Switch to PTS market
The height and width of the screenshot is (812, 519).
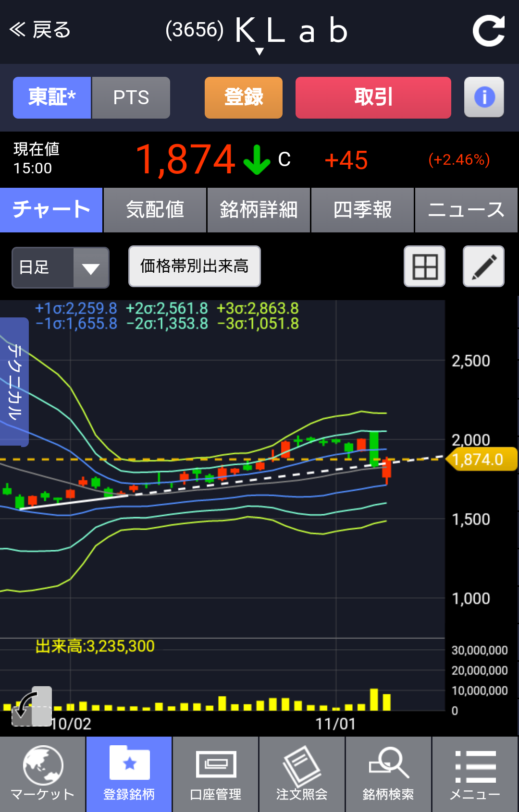tap(131, 97)
